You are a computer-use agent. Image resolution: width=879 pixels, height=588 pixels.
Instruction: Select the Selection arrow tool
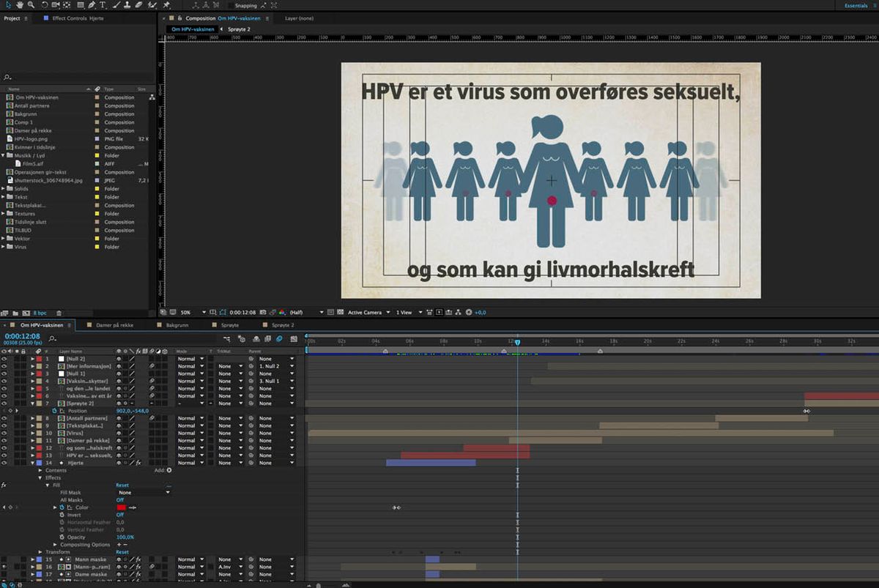pos(8,5)
